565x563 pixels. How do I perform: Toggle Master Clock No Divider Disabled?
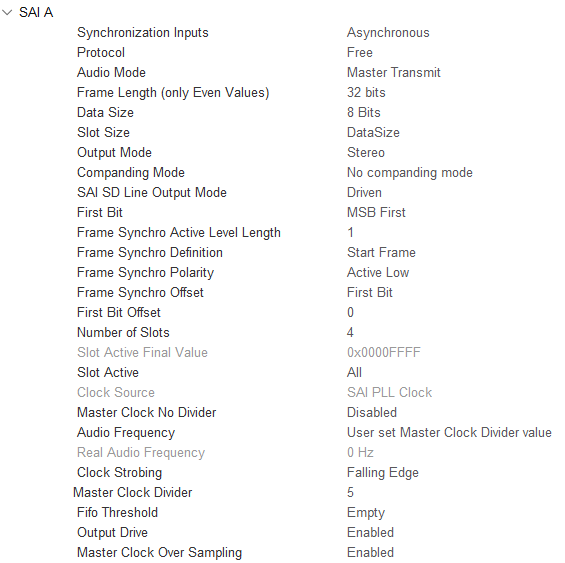[x=372, y=412]
